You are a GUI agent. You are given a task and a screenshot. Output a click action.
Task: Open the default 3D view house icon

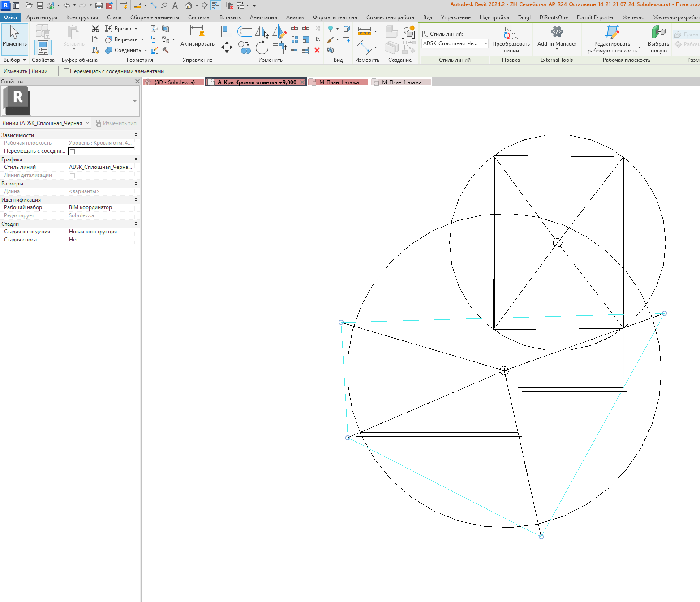click(189, 5)
